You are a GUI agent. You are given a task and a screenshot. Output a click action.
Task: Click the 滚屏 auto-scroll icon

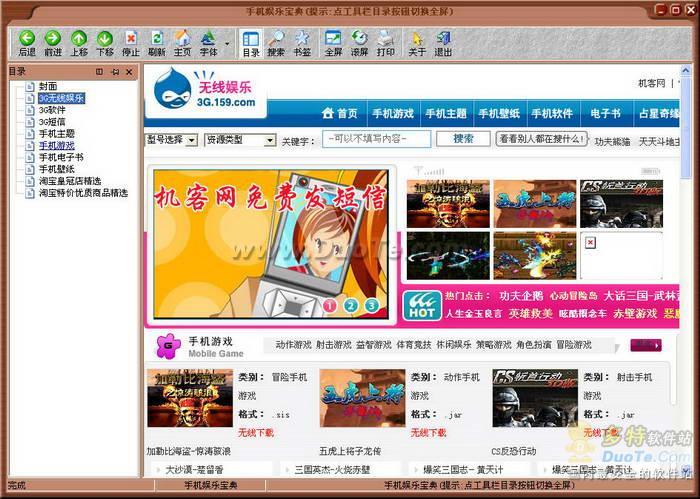click(359, 38)
